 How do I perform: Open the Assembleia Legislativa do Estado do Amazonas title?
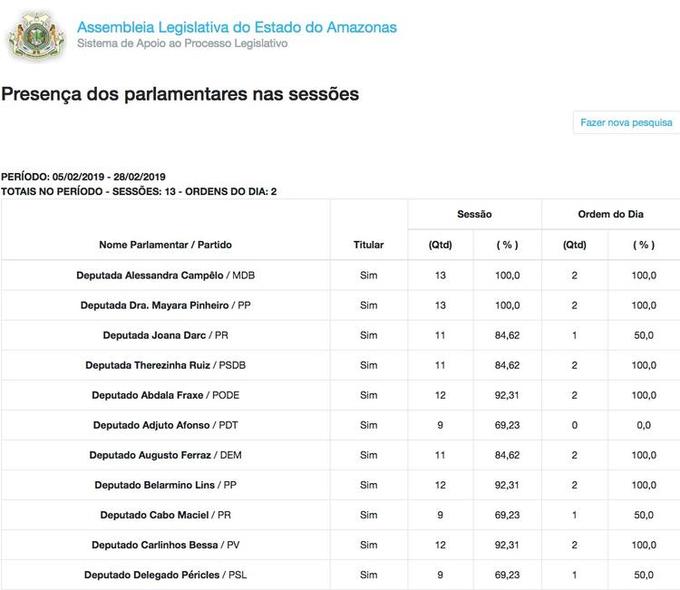click(x=236, y=26)
